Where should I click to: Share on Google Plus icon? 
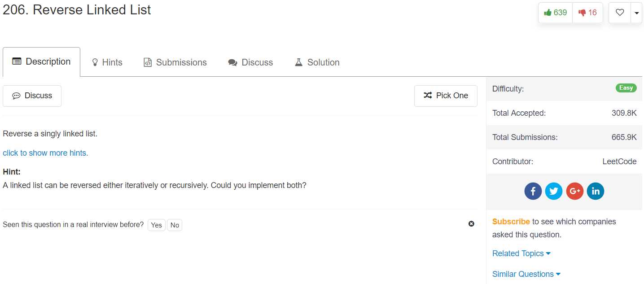(x=574, y=191)
